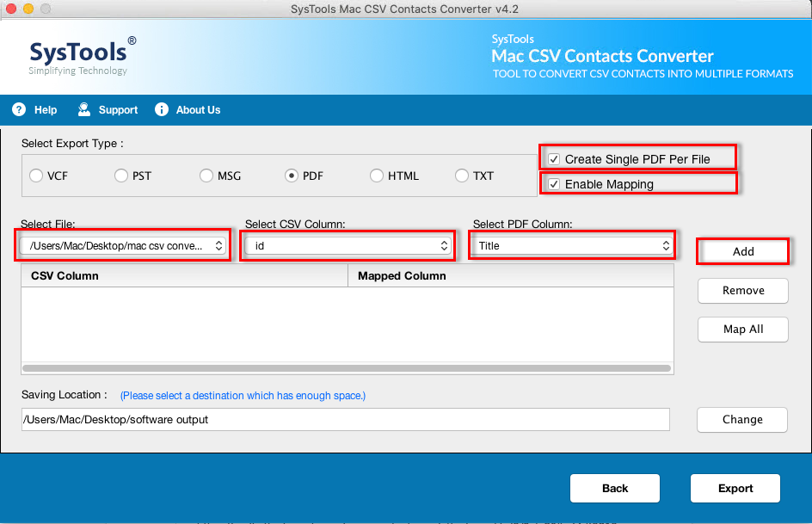The width and height of the screenshot is (812, 524).
Task: Open the Help question mark icon
Action: click(19, 109)
